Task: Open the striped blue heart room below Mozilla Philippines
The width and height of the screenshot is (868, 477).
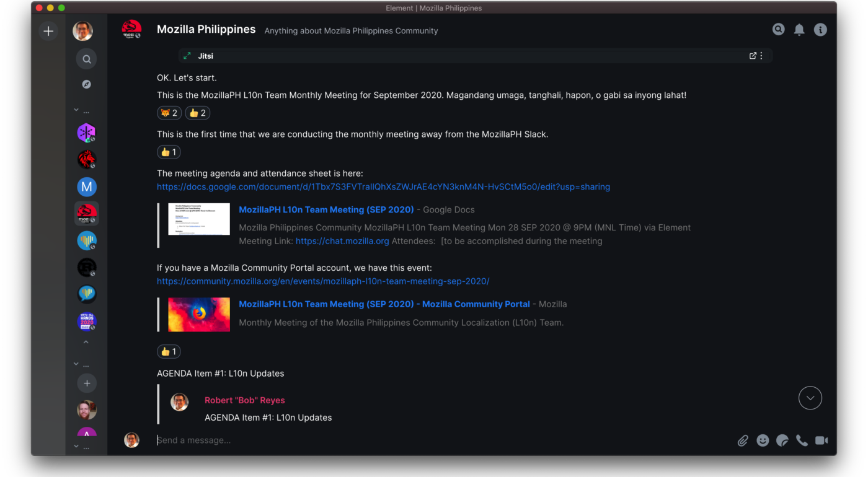Action: pos(87,240)
